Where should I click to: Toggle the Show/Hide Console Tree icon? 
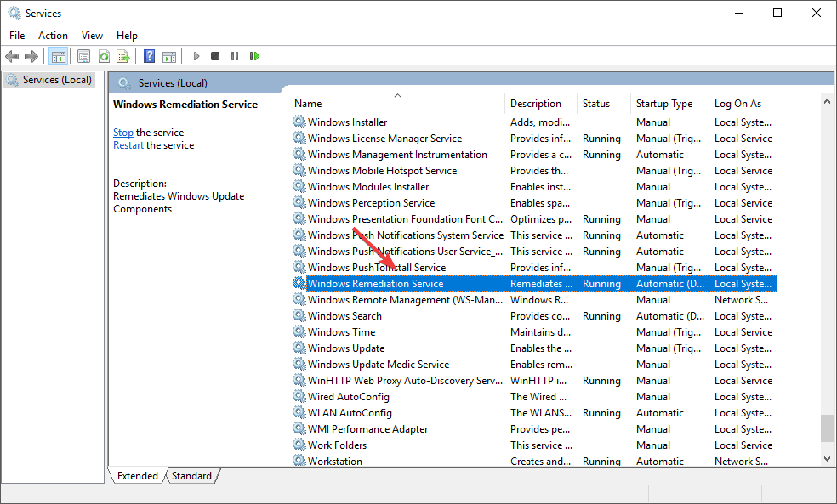(58, 56)
